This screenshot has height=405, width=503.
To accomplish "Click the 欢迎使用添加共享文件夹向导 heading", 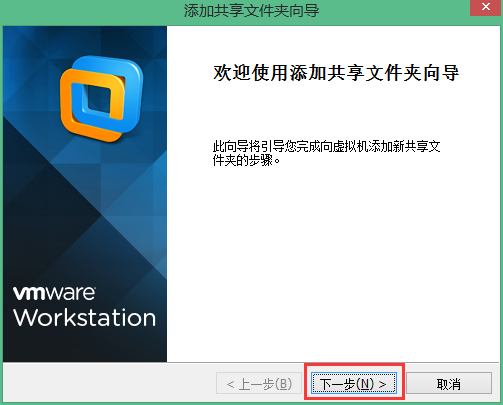I will (336, 73).
